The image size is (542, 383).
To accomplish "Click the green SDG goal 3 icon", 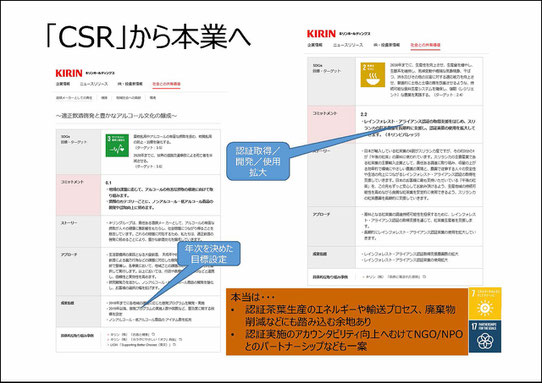I will coord(117,145).
